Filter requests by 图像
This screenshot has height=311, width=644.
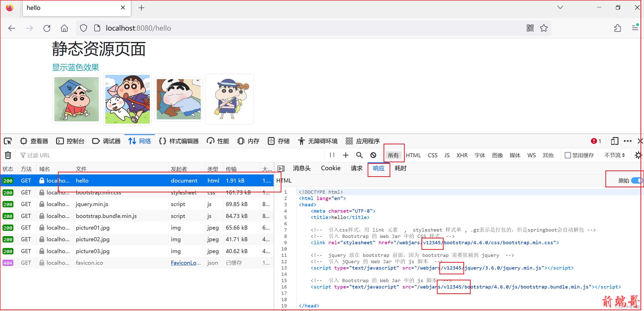[497, 155]
